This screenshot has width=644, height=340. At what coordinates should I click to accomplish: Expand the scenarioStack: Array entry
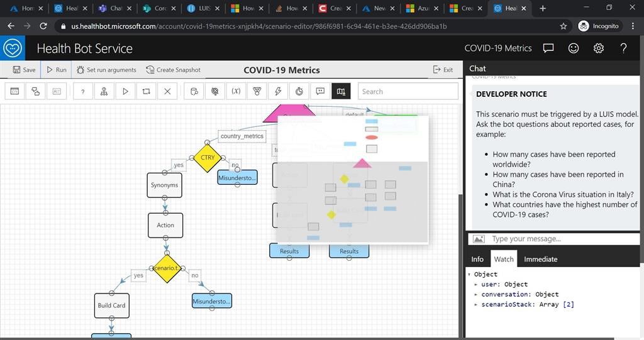476,304
